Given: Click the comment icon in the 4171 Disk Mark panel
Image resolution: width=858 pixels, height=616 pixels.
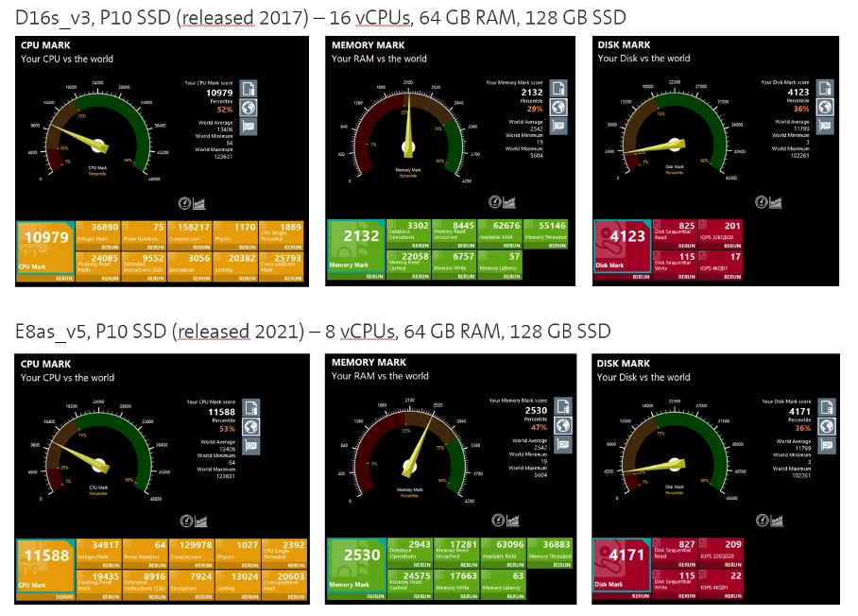Looking at the screenshot, I should [x=827, y=445].
